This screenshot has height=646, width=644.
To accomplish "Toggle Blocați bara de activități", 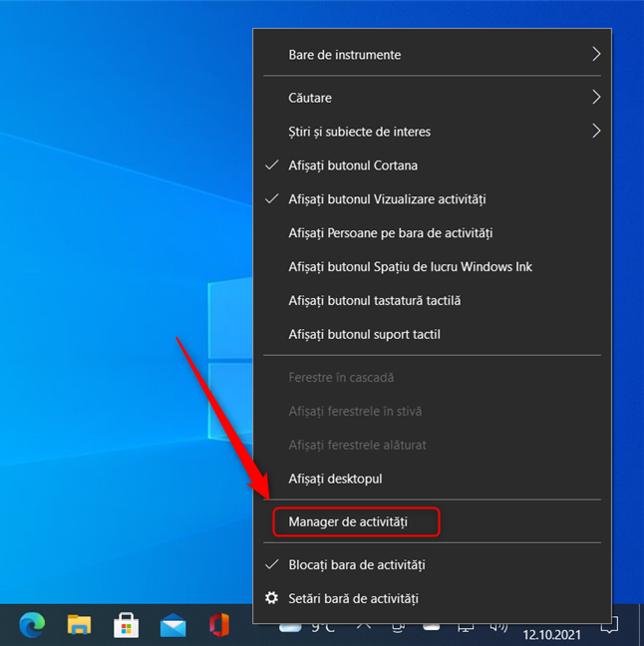I will point(432,564).
